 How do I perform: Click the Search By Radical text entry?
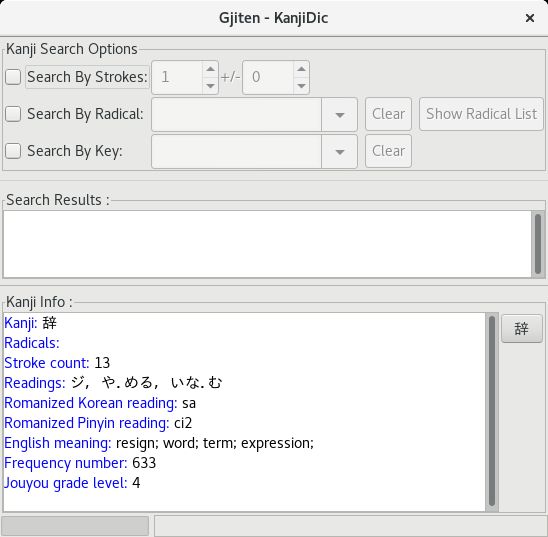tap(237, 115)
